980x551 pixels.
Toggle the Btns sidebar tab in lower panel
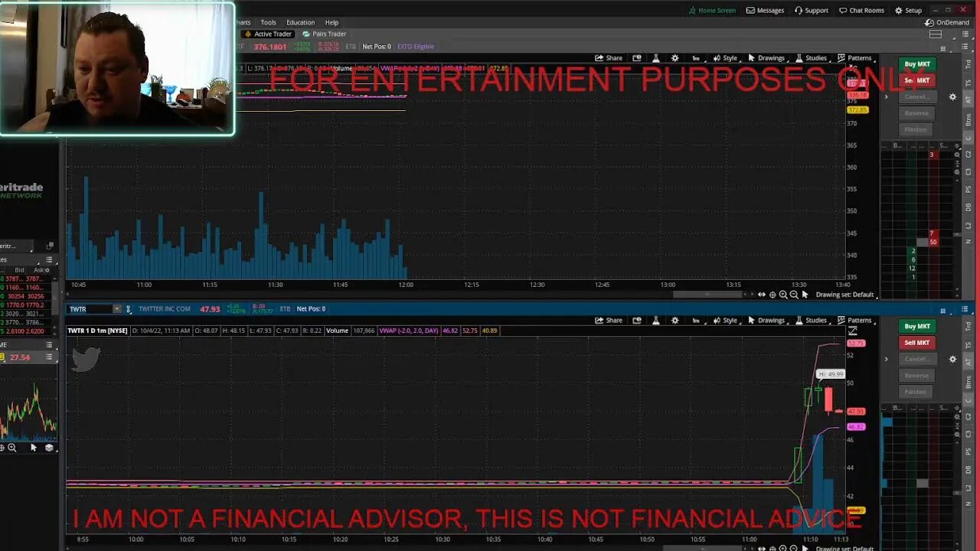(969, 383)
